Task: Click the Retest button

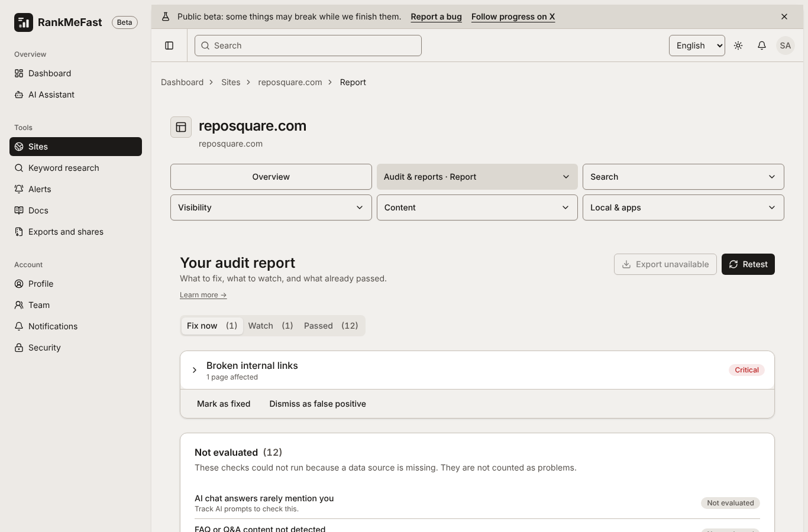Action: [748, 264]
